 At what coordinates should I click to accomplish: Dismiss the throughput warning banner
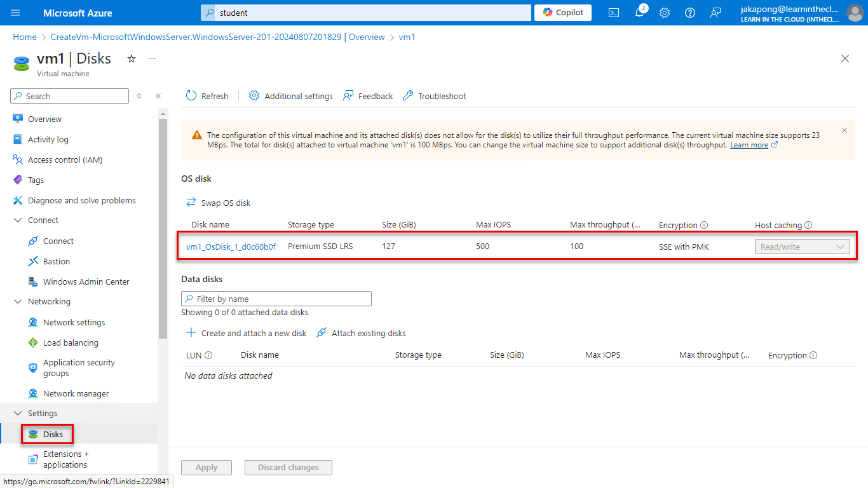point(844,130)
